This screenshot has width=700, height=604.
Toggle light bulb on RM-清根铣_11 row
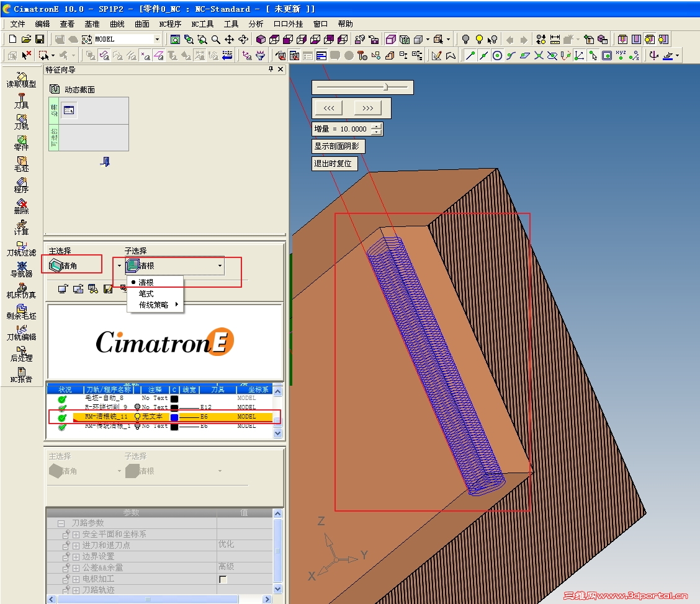click(x=137, y=416)
